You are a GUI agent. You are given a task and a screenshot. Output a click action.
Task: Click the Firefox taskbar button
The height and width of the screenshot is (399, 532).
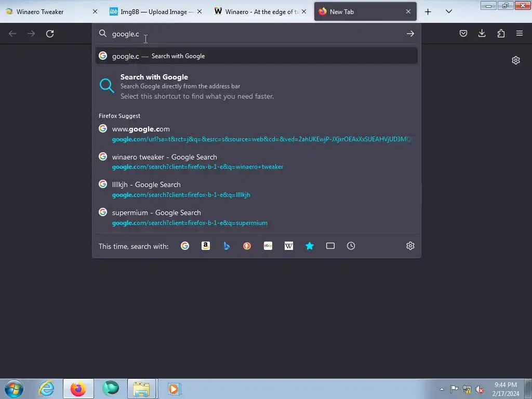point(78,389)
